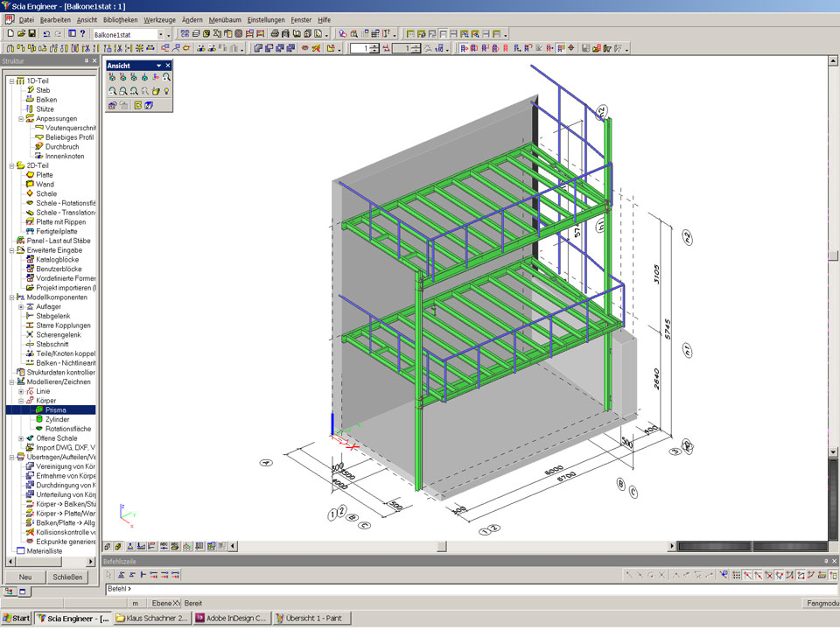Viewport: 840px width, 630px height.
Task: Collapse the 1D-Teil tree node
Action: 11,80
